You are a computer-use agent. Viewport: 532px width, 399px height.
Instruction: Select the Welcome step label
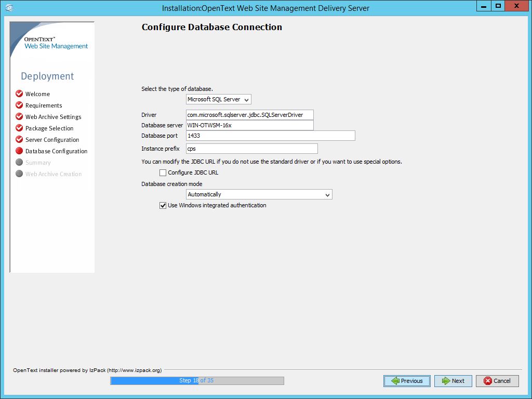tap(37, 94)
